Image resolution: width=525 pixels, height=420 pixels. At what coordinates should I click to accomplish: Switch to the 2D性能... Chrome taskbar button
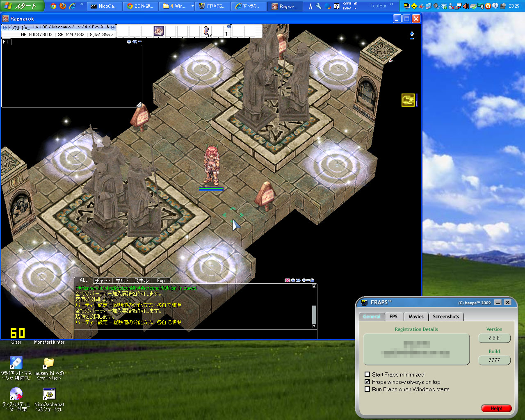[x=140, y=6]
